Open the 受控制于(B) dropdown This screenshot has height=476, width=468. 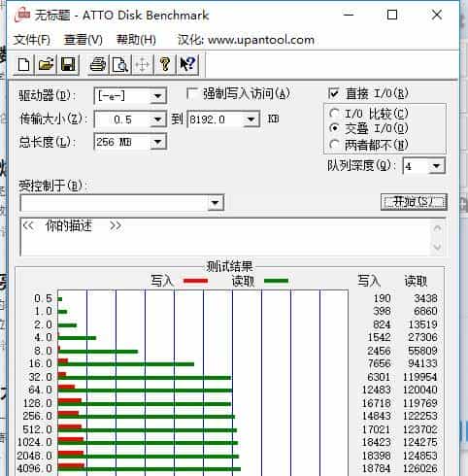pyautogui.click(x=216, y=203)
